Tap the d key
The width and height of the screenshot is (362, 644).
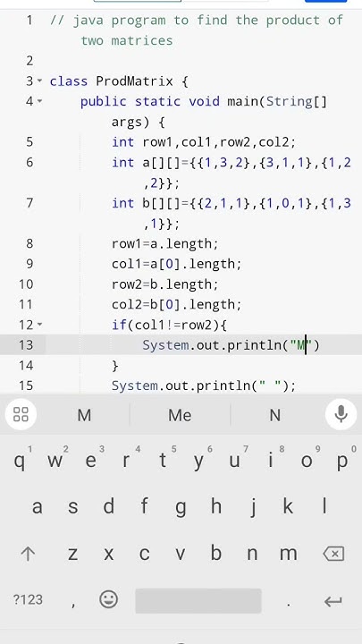tap(108, 507)
